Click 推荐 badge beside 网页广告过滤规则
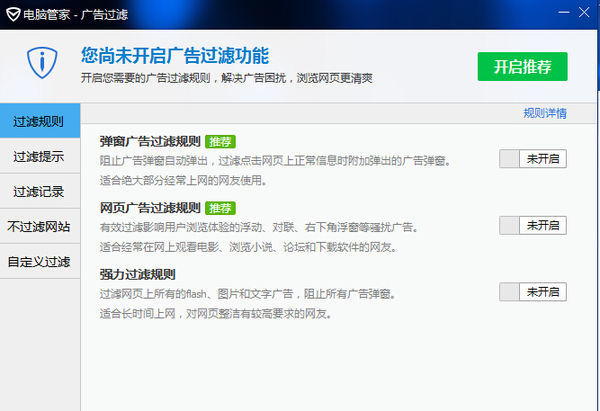Viewport: 600px width, 411px height. [x=220, y=208]
